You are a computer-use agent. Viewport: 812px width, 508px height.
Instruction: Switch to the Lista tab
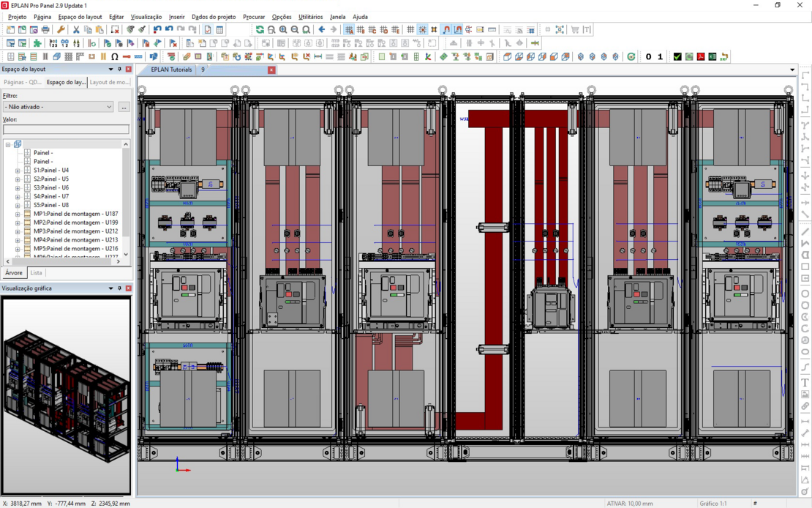coord(36,272)
